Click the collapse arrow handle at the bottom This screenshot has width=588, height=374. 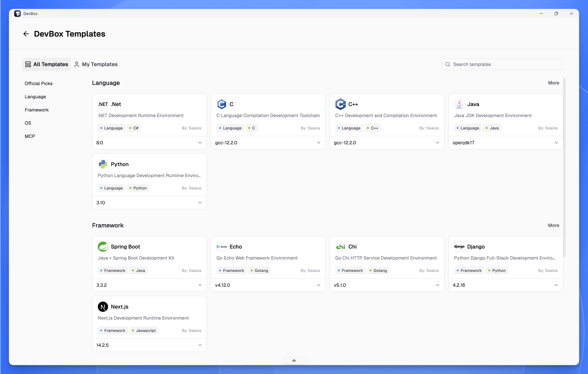point(294,360)
